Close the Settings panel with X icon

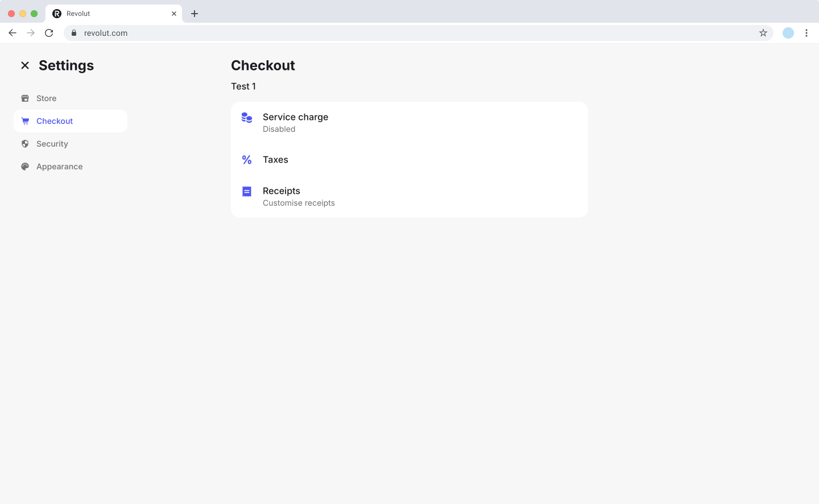[25, 65]
